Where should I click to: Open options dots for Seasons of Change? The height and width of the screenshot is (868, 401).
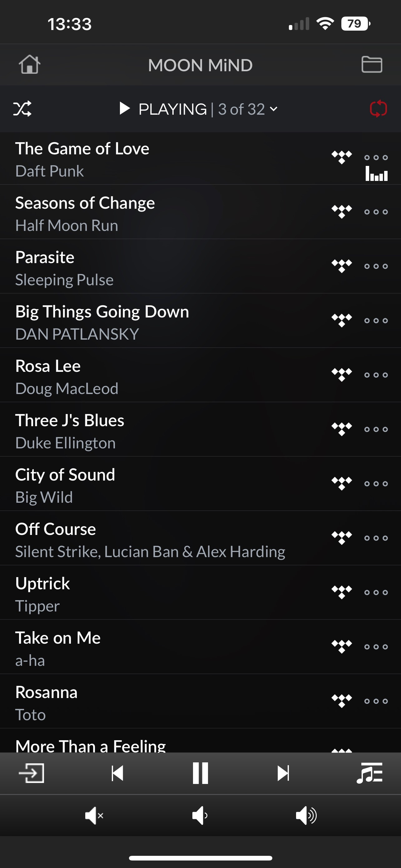[x=376, y=212]
